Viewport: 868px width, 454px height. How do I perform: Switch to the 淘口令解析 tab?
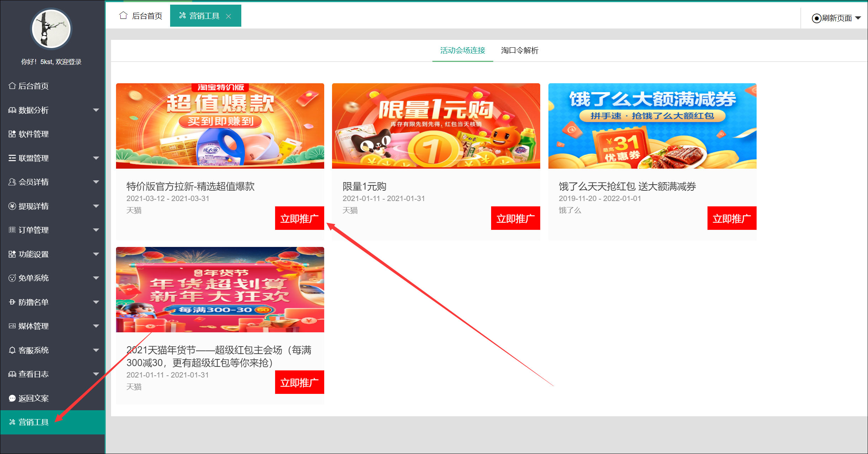(x=519, y=51)
